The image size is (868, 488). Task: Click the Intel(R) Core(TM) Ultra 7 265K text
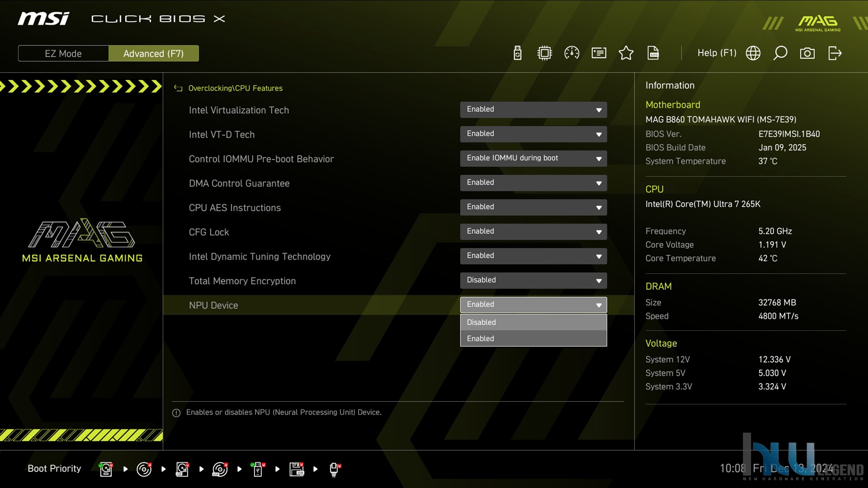(x=703, y=204)
